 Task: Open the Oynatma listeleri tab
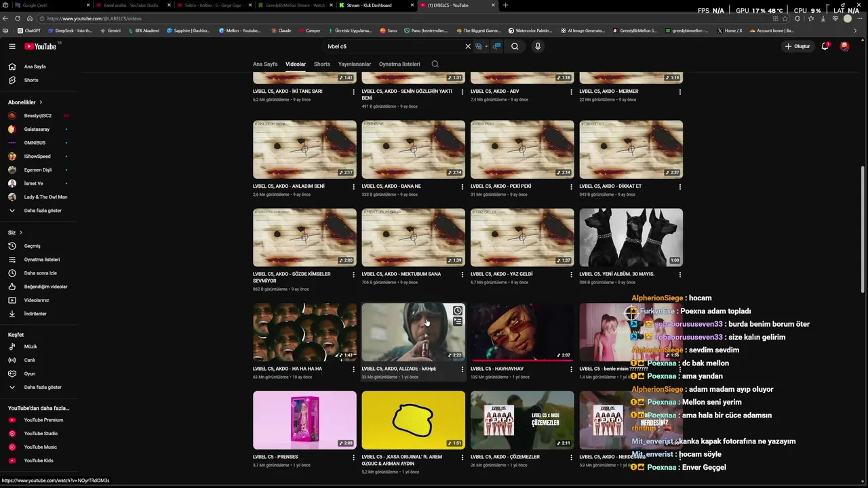coord(399,64)
